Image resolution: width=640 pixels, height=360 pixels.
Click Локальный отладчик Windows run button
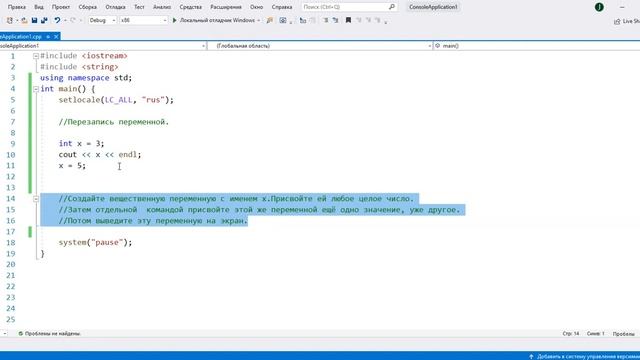[217, 20]
